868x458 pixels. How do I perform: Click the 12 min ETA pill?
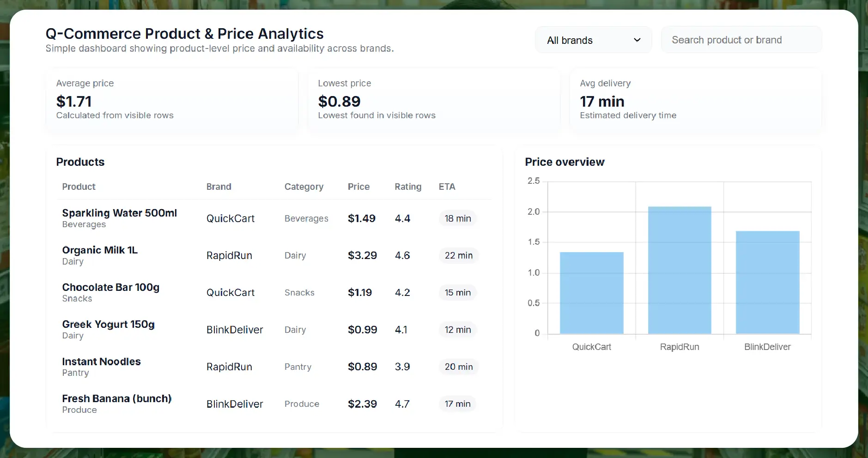point(458,329)
